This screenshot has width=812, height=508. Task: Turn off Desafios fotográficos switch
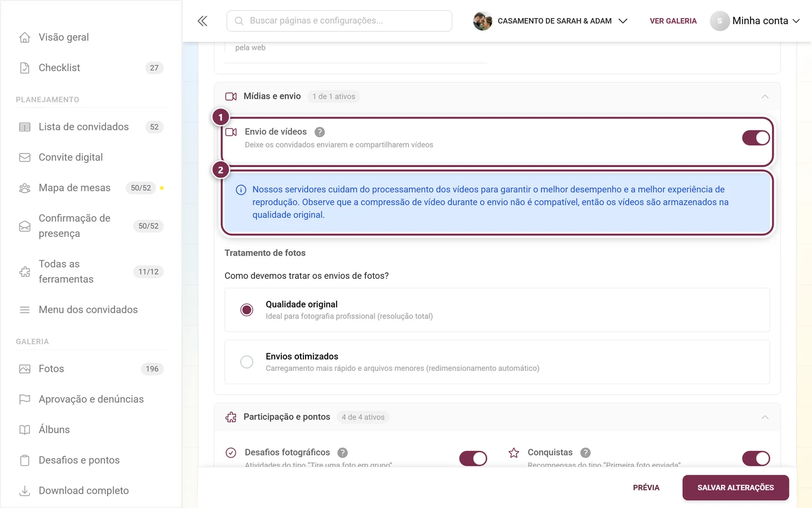click(x=473, y=458)
